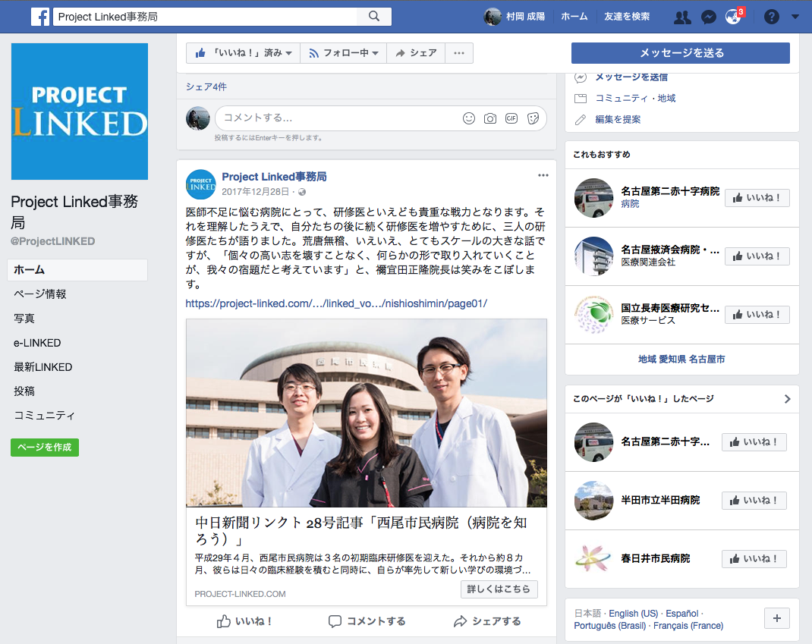Select 写真 in the left sidebar
812x644 pixels.
24,319
